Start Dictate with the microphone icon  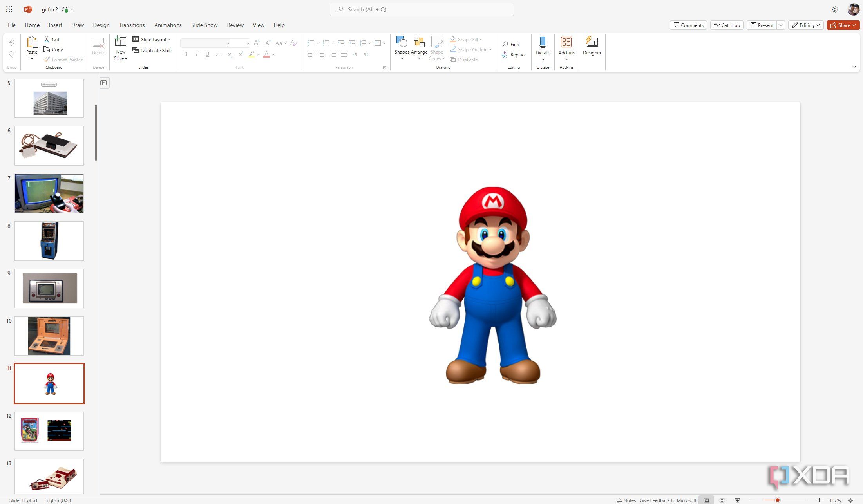tap(543, 42)
